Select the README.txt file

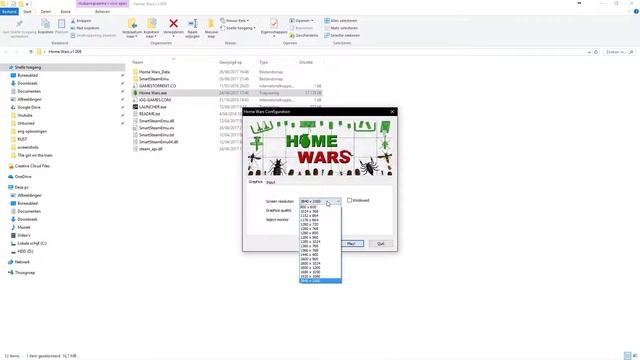coord(149,114)
